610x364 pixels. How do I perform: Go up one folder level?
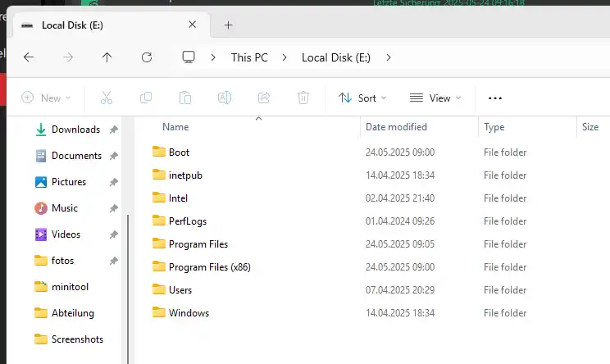click(x=107, y=57)
